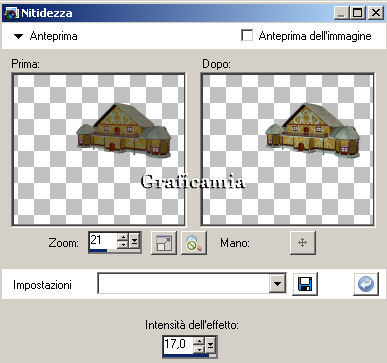The height and width of the screenshot is (363, 387).
Task: Click the fit image to window icon
Action: (164, 243)
